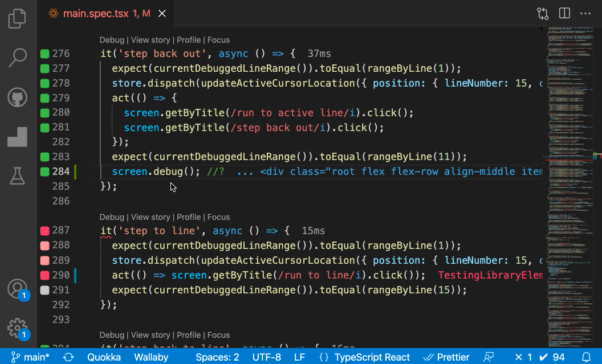Click the green coverage indicator on line 279

[x=44, y=98]
